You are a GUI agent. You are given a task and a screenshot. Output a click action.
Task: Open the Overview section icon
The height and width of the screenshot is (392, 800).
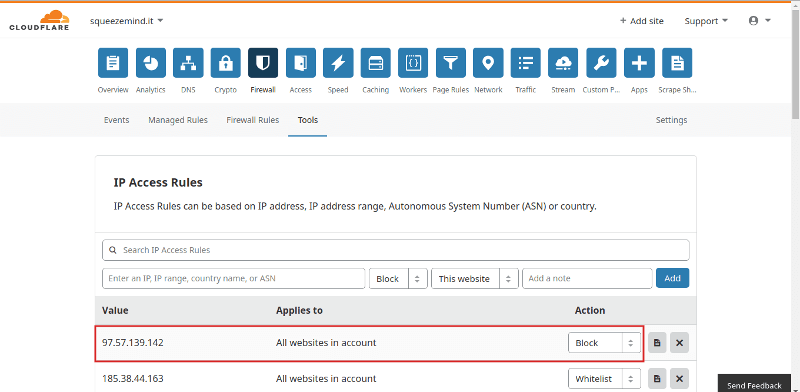(x=113, y=63)
